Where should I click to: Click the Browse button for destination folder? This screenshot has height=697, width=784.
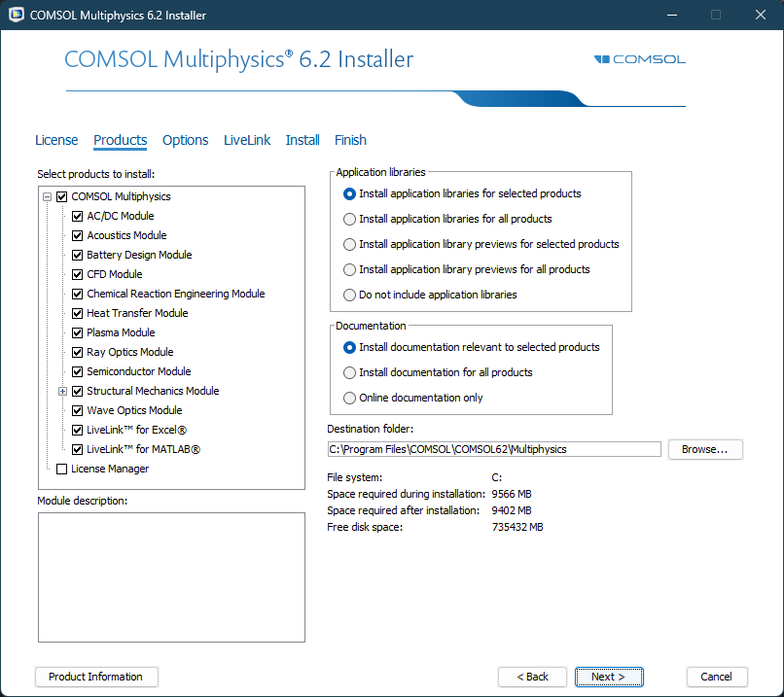(x=704, y=449)
